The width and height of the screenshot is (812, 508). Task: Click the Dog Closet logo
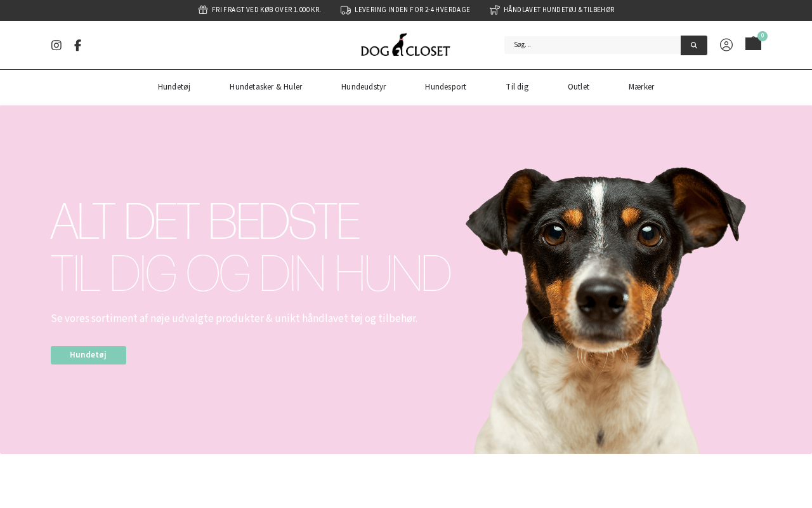click(x=405, y=45)
